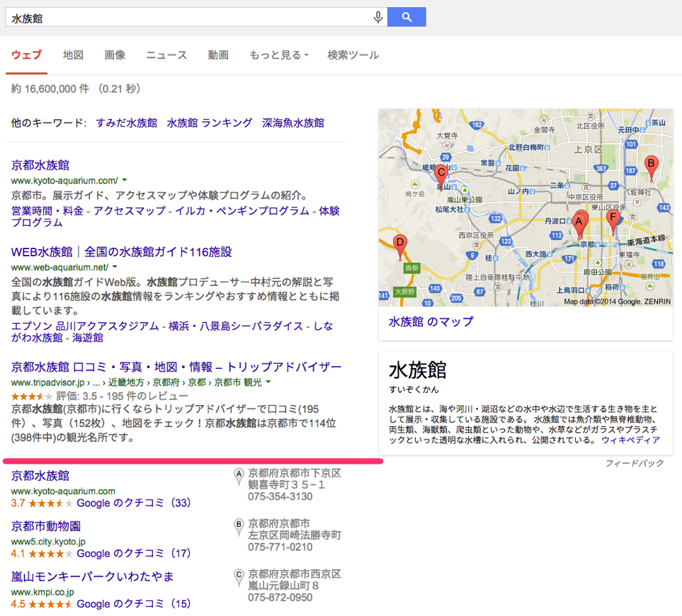Click map pin A near Kyoto station
The width and height of the screenshot is (682, 616).
click(579, 224)
